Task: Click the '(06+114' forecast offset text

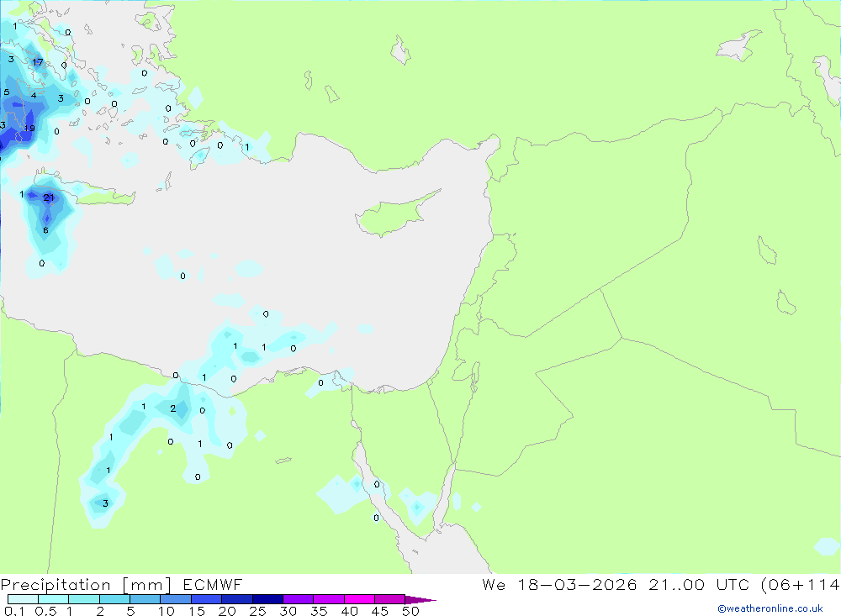Action: 801,584
